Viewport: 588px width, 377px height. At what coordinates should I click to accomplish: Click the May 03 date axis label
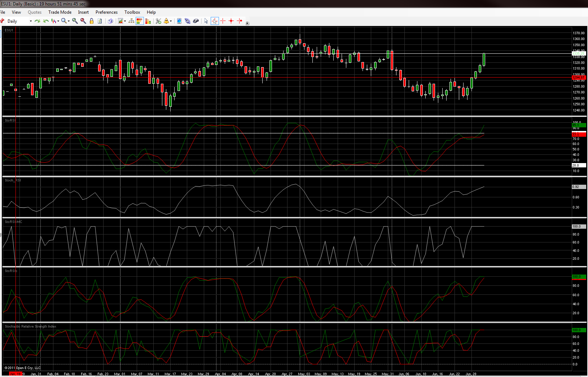click(304, 374)
